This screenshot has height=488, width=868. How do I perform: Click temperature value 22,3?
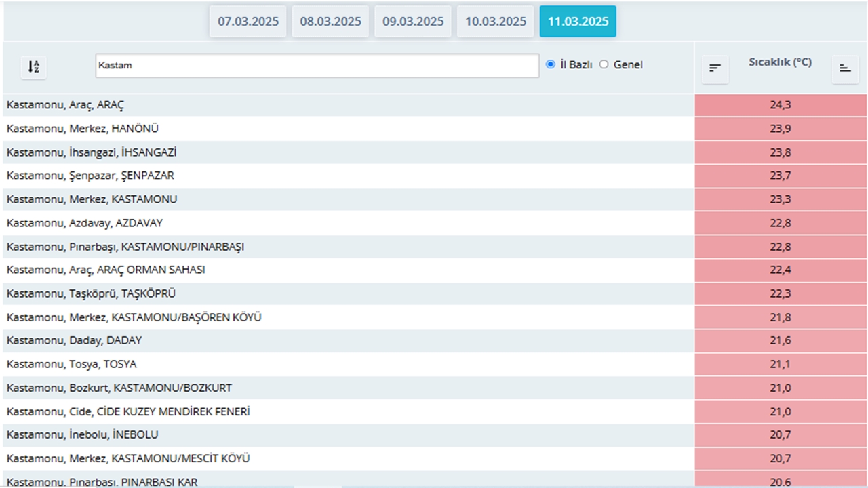click(x=781, y=293)
